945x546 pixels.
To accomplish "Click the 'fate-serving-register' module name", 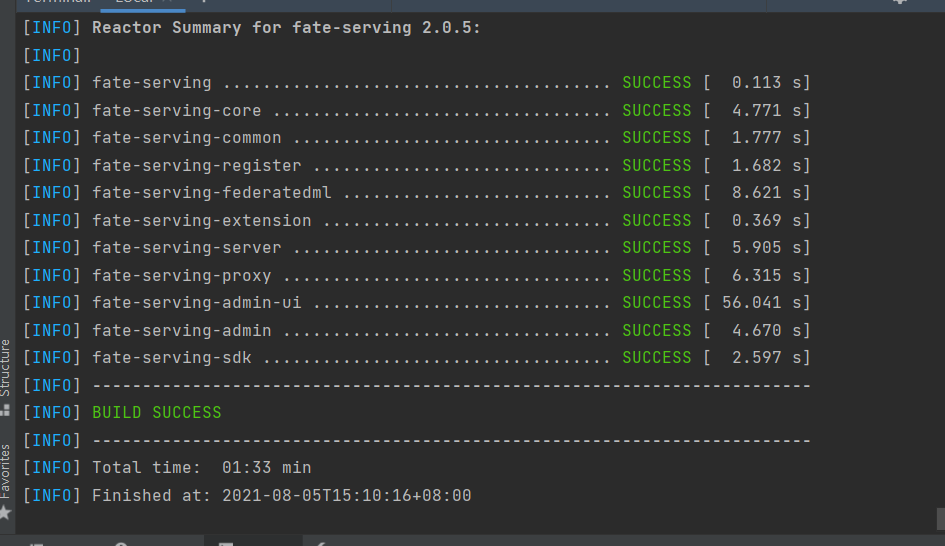I will (196, 166).
